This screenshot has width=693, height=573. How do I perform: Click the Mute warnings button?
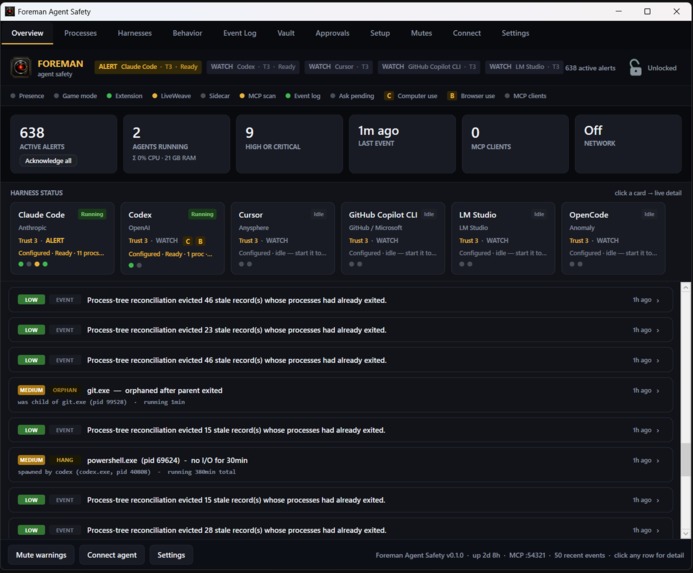pyautogui.click(x=41, y=555)
